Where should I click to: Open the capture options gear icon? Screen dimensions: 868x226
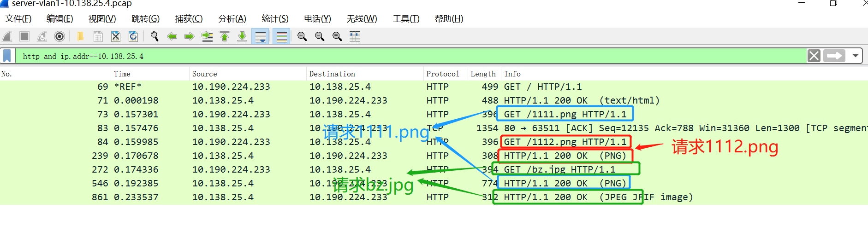pos(59,36)
